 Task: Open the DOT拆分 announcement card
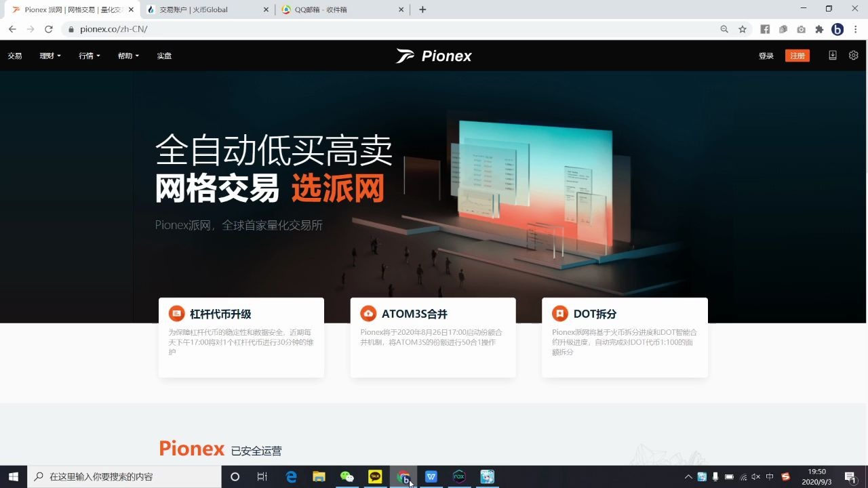(625, 338)
